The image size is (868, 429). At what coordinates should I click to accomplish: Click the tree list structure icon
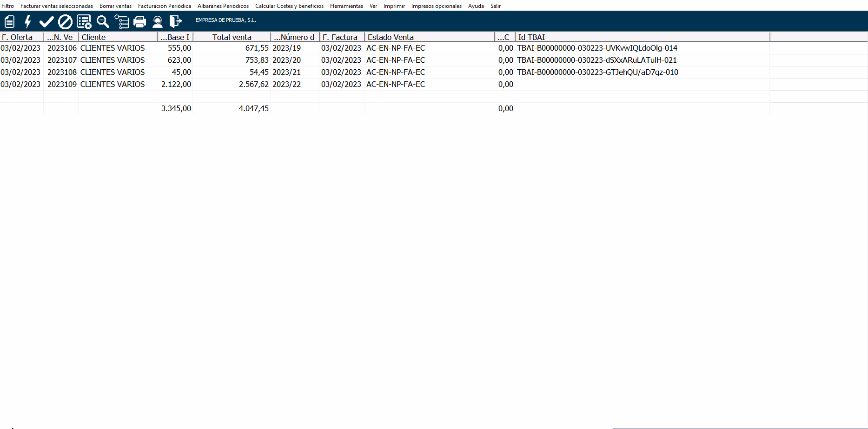click(121, 21)
